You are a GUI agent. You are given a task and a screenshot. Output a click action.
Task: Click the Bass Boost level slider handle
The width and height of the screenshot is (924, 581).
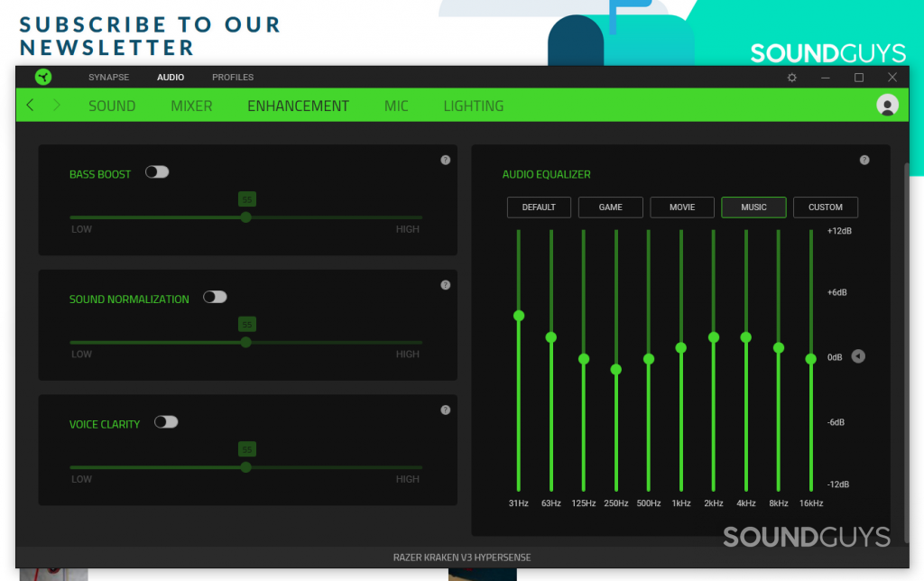pyautogui.click(x=246, y=217)
